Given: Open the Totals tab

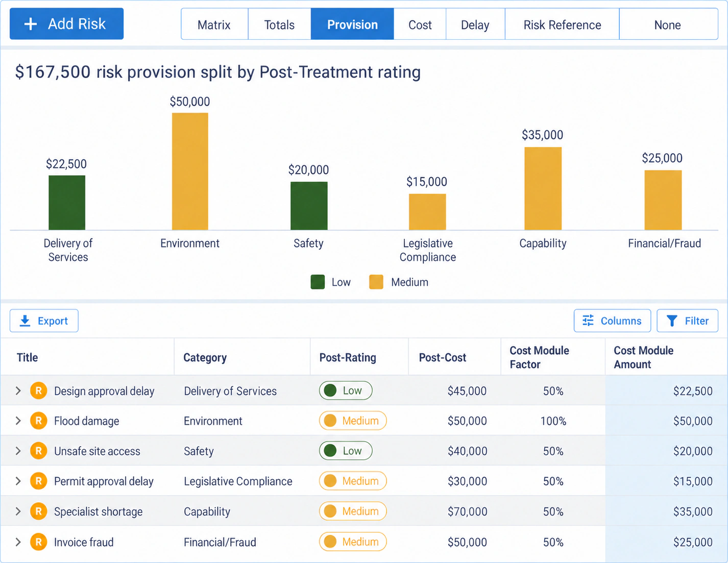Looking at the screenshot, I should pos(279,25).
